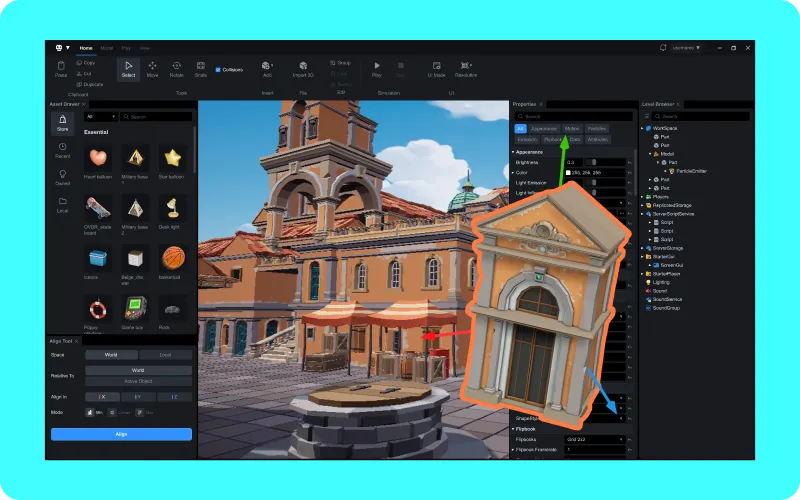Switch to the Play ribbon tab

pos(126,48)
